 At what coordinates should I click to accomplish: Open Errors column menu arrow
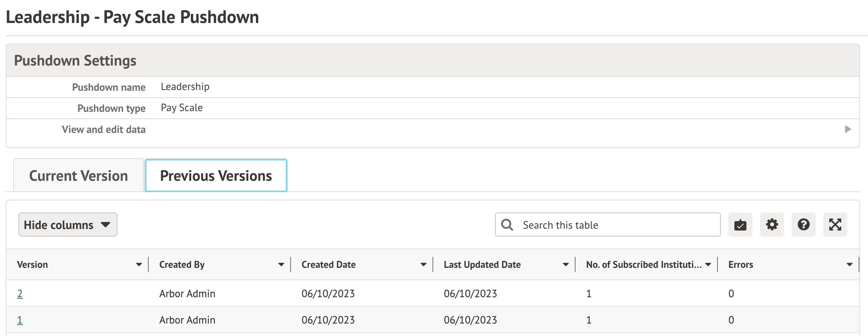(x=850, y=265)
